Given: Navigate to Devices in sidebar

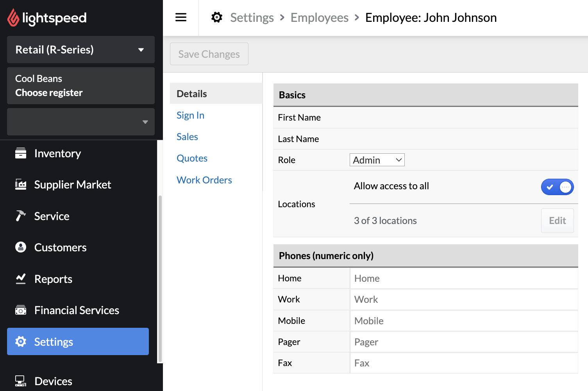Looking at the screenshot, I should pyautogui.click(x=53, y=380).
